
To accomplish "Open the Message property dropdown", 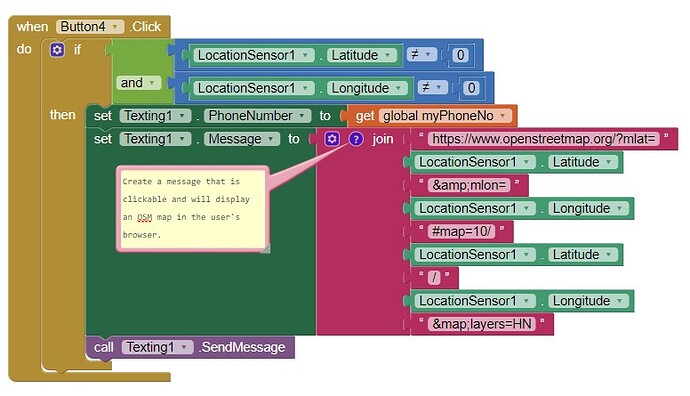I will coord(242,139).
